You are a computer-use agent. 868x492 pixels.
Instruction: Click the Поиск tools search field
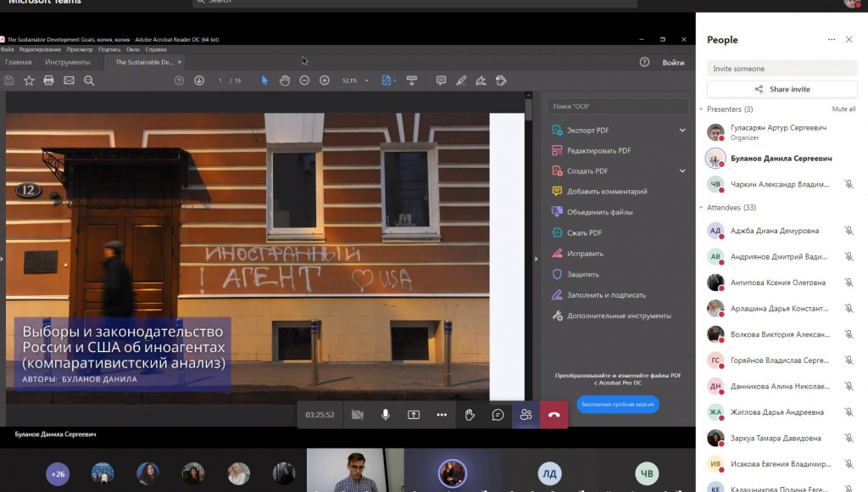pyautogui.click(x=618, y=106)
